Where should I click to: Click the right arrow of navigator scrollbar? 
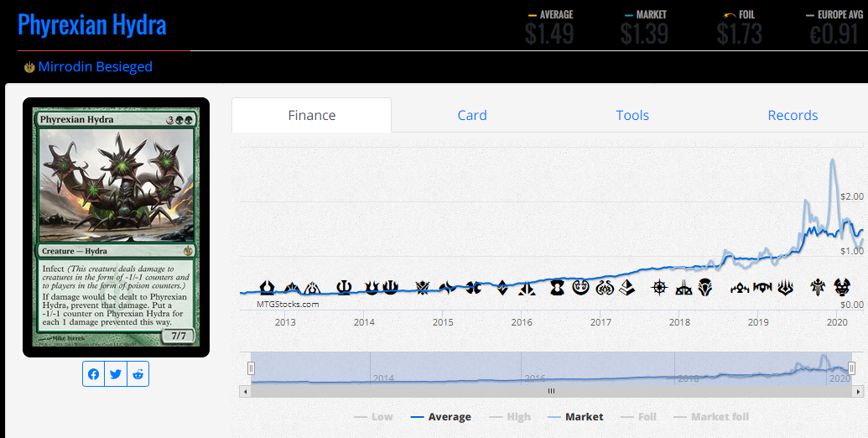(x=858, y=391)
